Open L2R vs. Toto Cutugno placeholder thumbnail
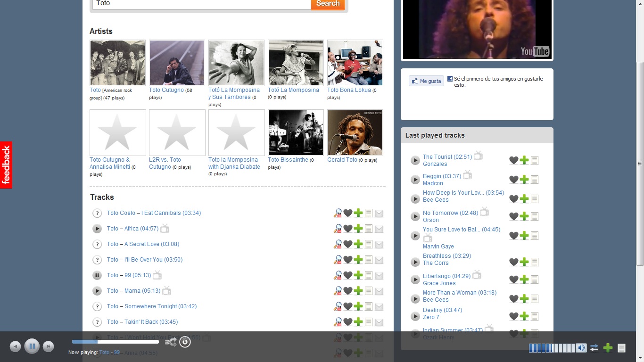 point(177,132)
